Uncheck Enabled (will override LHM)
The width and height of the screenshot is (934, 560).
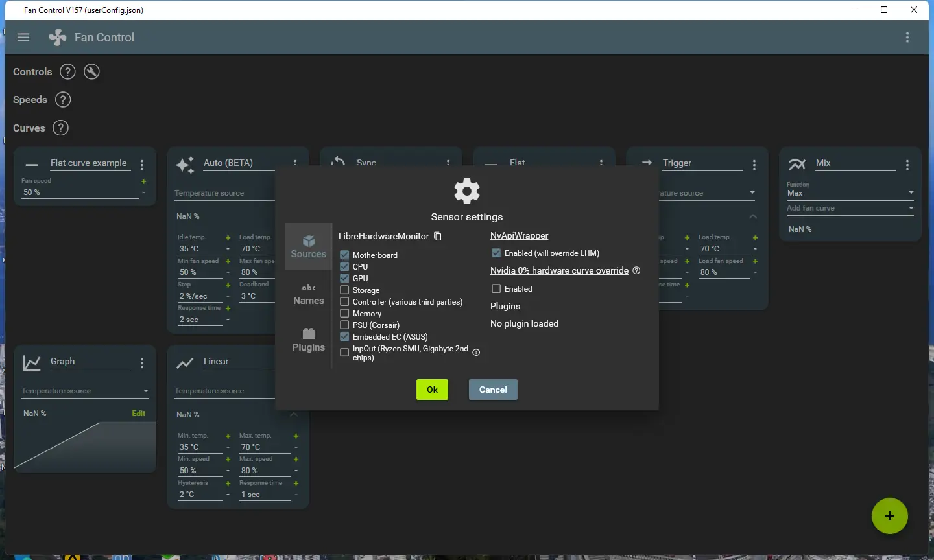(496, 253)
